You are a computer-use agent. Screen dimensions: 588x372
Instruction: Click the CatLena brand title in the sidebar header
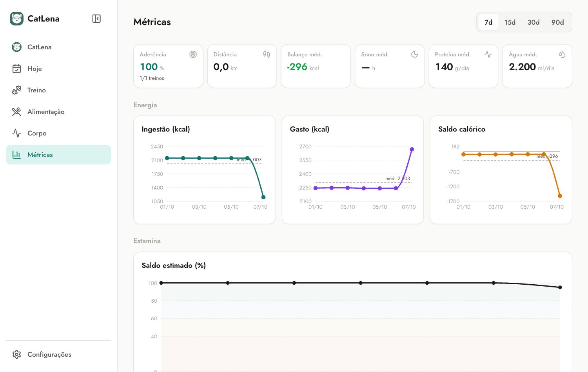tap(44, 19)
